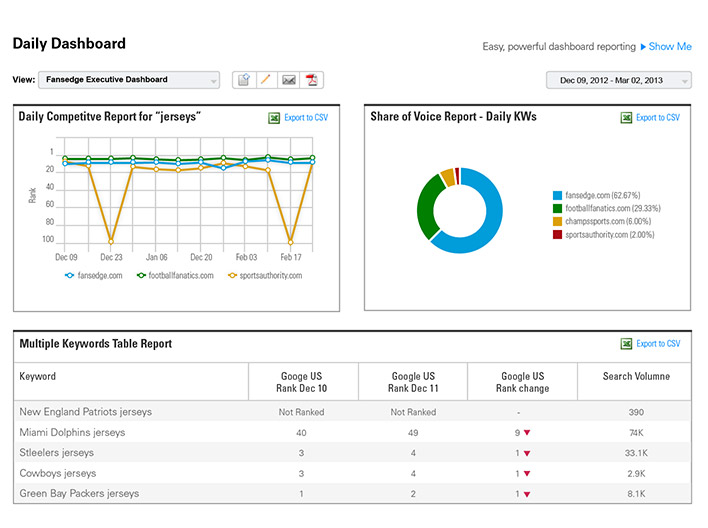Toggle sportsauthority.com series in chart legend

coord(265,276)
